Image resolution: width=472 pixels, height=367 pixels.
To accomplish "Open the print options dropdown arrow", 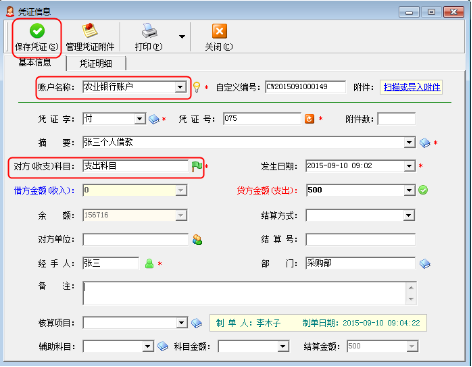I will (x=182, y=36).
